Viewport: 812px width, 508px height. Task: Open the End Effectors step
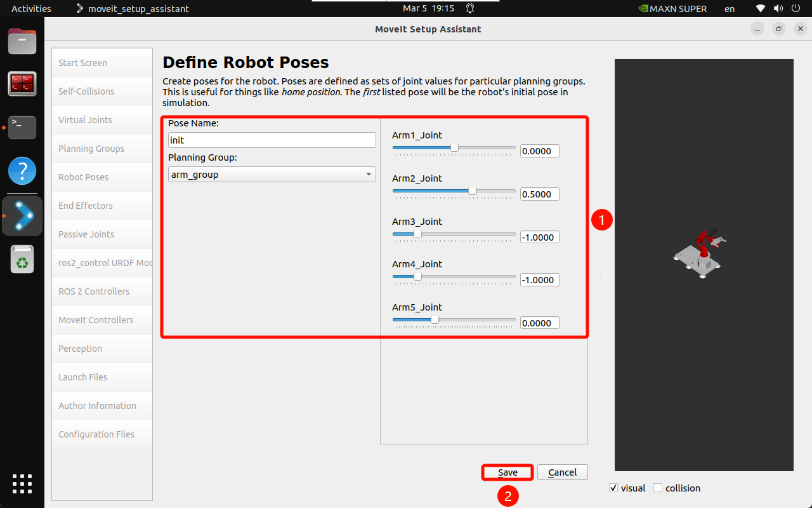102,206
